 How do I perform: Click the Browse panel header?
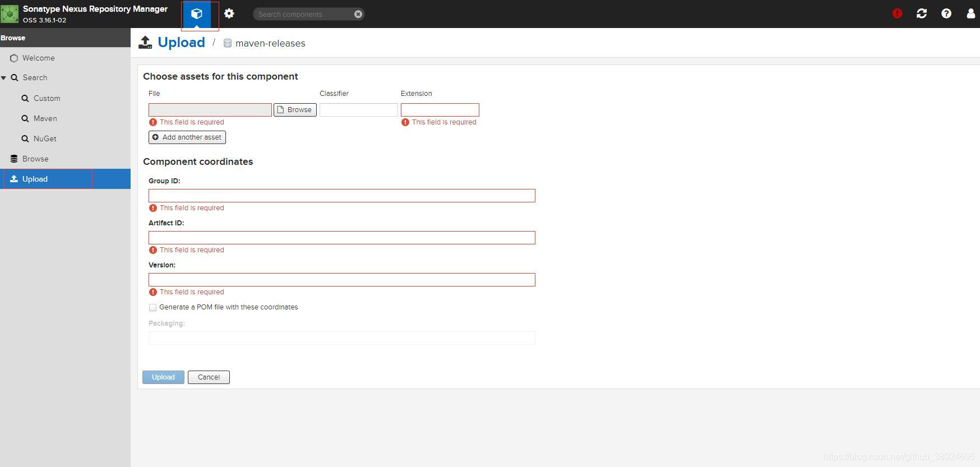65,38
